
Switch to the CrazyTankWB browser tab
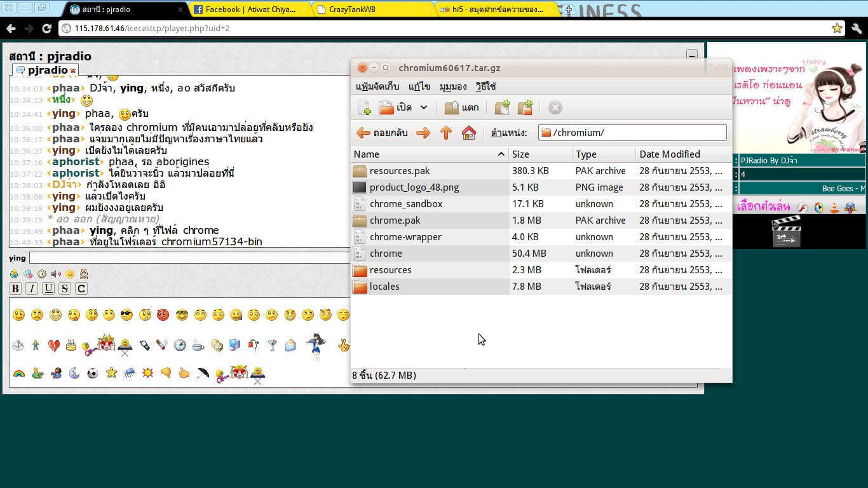pyautogui.click(x=374, y=10)
